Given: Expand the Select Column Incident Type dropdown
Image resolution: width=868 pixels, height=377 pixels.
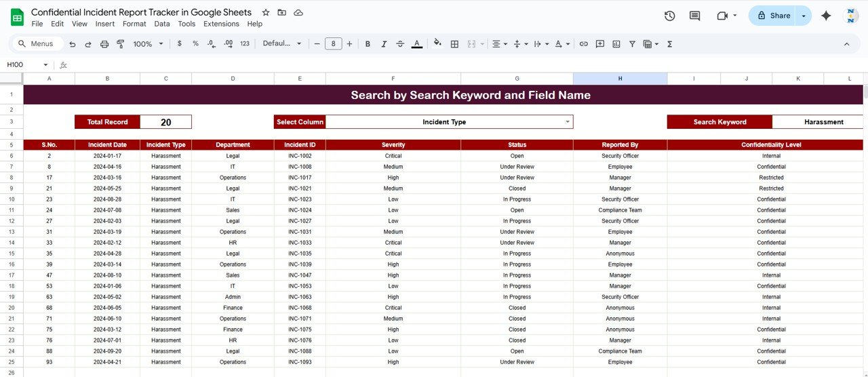Looking at the screenshot, I should pos(568,122).
